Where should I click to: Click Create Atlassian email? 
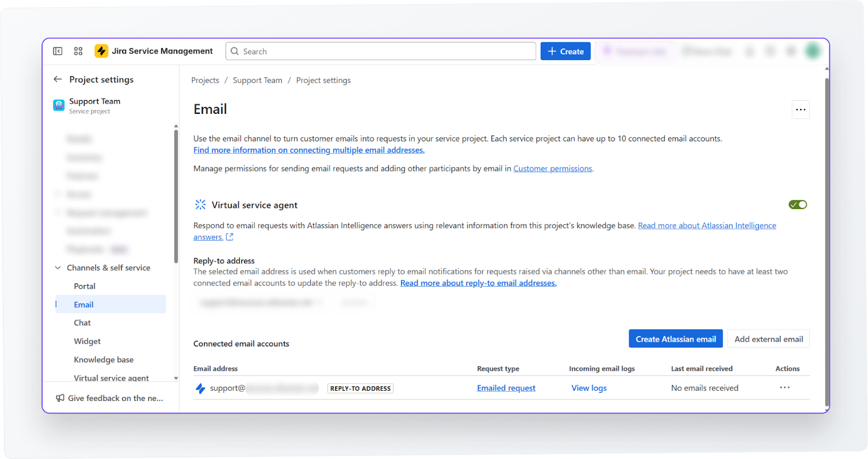point(675,338)
